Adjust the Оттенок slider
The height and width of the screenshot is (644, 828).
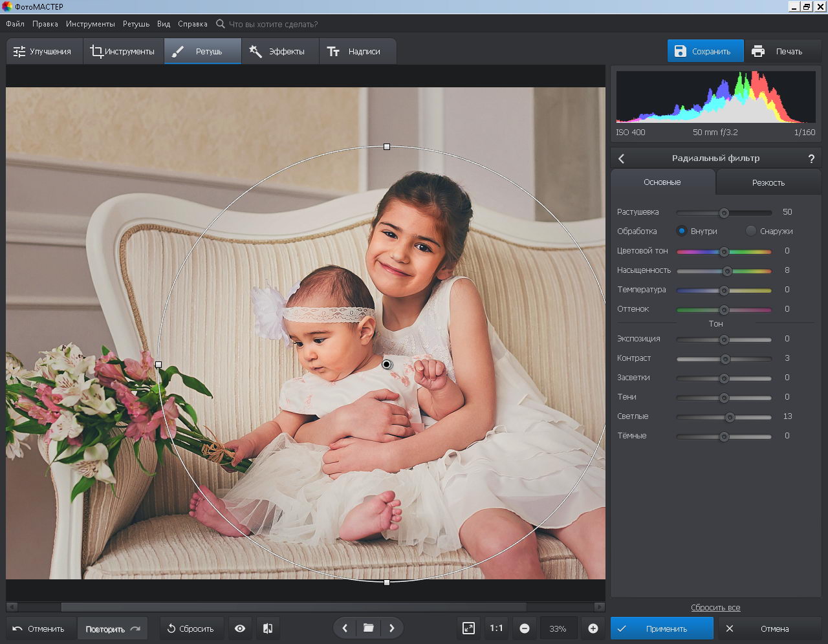[724, 310]
